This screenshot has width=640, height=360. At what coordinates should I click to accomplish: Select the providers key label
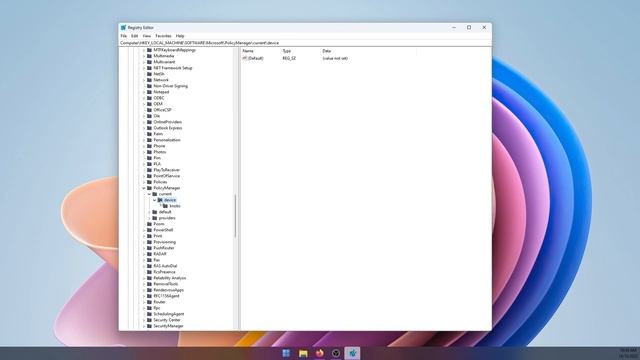pyautogui.click(x=167, y=218)
